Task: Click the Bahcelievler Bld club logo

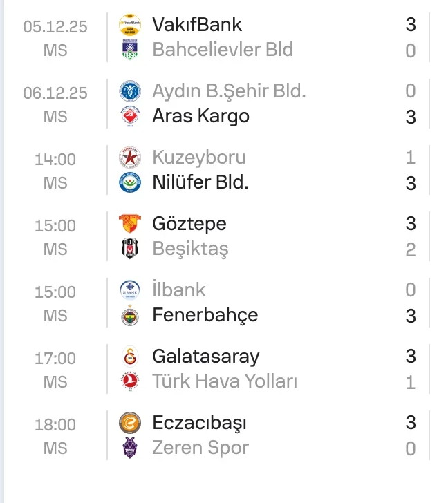Action: coord(129,50)
